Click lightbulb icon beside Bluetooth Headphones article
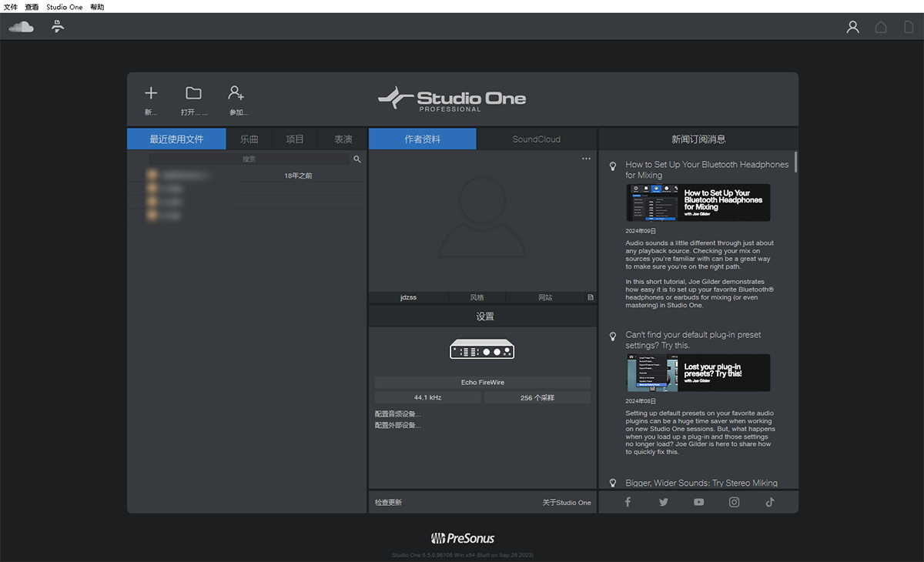 [x=613, y=166]
